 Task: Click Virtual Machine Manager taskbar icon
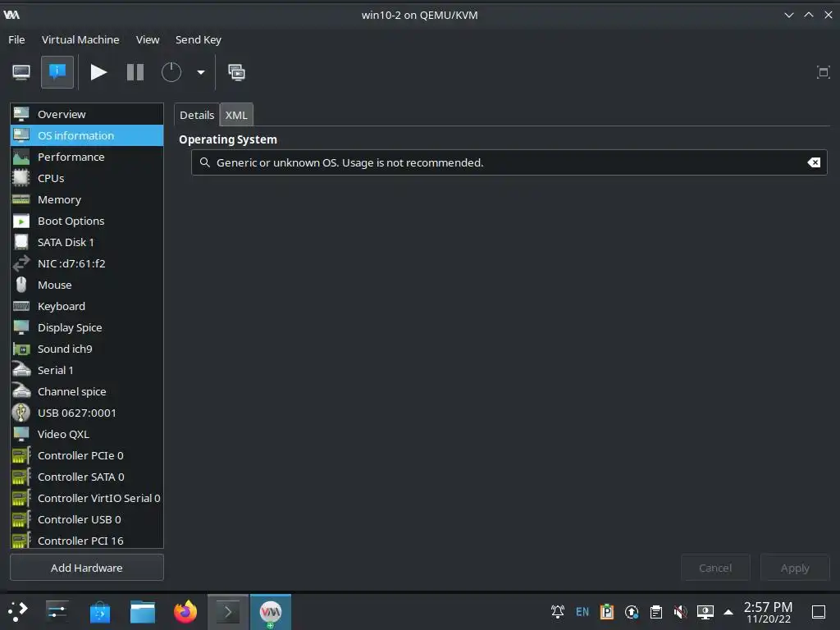pyautogui.click(x=271, y=612)
